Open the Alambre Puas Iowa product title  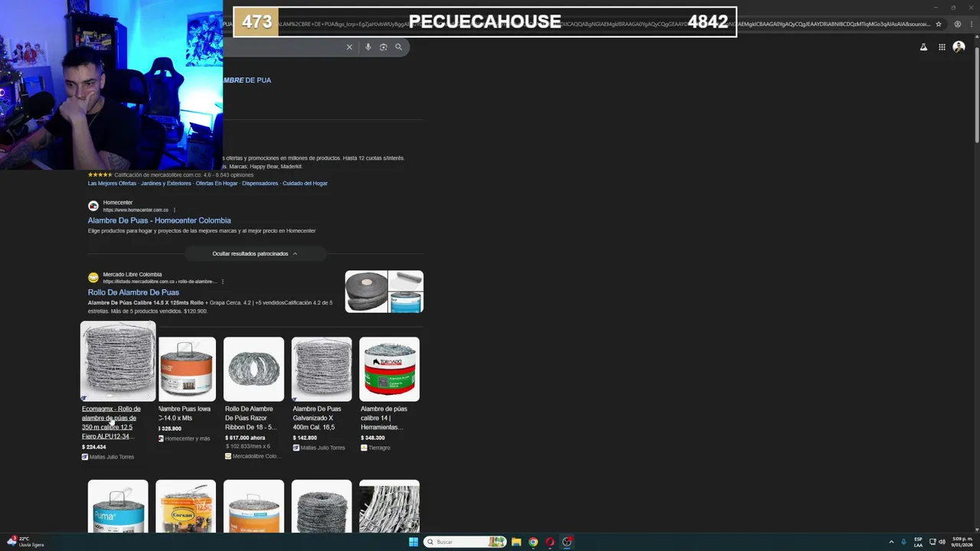coord(185,413)
